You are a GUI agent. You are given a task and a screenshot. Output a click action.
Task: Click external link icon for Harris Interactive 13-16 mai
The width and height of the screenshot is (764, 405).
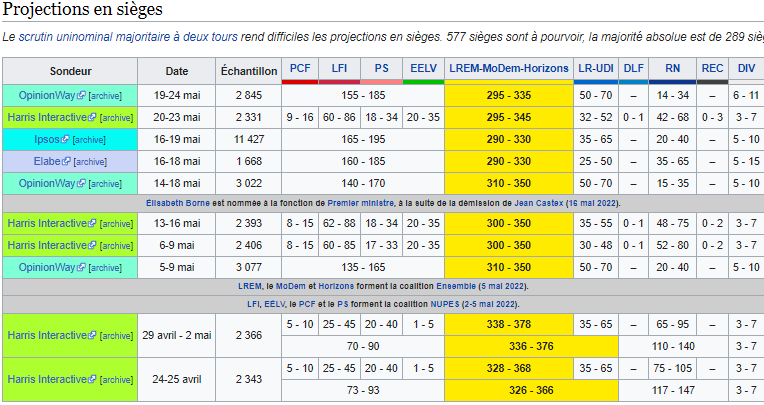pyautogui.click(x=92, y=223)
